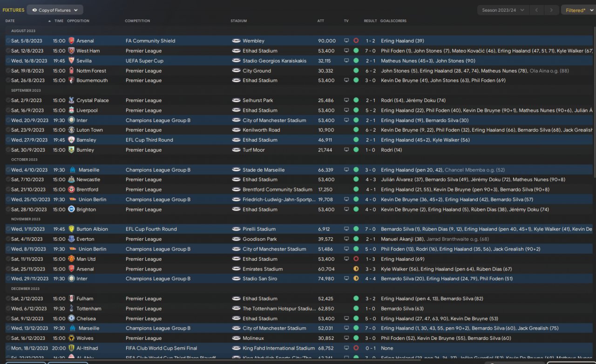
Task: Sort by the Stadium column header
Action: pos(239,21)
